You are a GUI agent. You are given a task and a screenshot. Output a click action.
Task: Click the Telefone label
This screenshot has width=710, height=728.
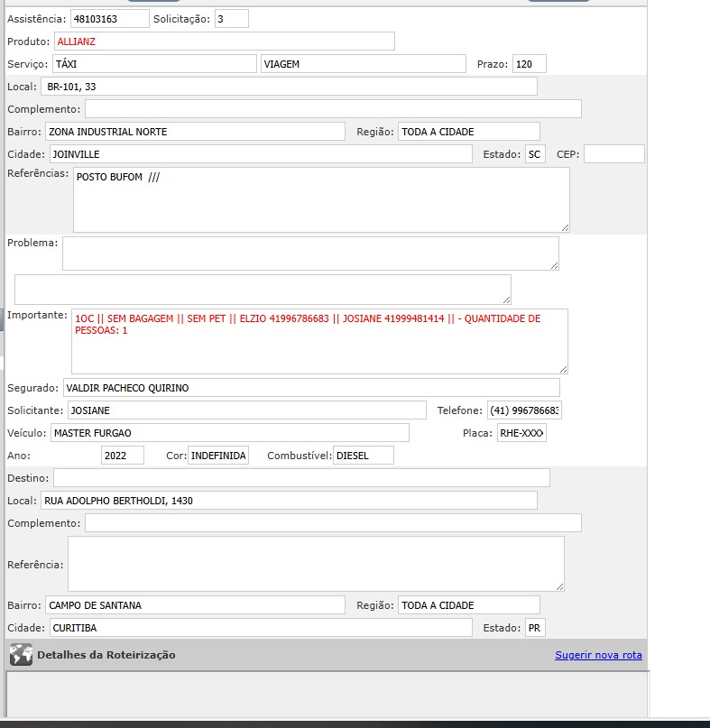(460, 410)
